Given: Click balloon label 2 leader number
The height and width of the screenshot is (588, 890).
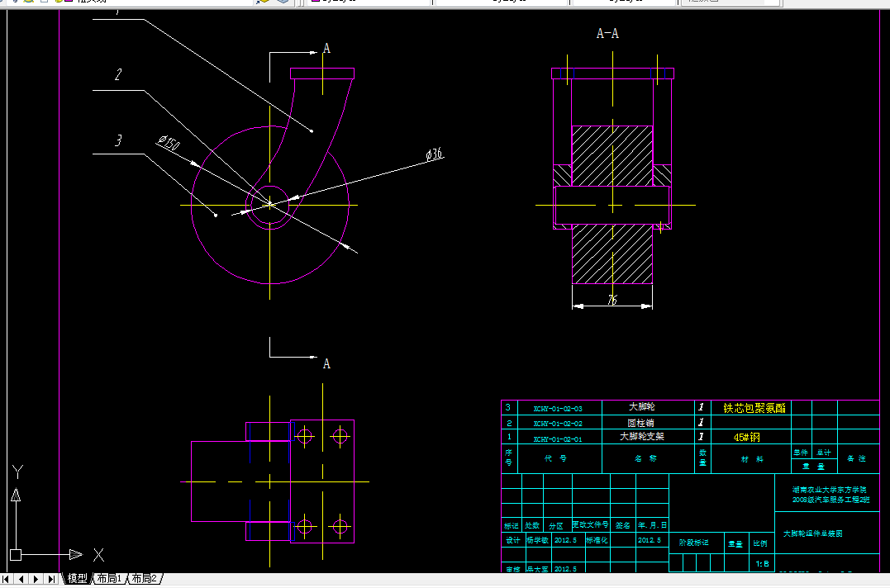Looking at the screenshot, I should [x=118, y=74].
